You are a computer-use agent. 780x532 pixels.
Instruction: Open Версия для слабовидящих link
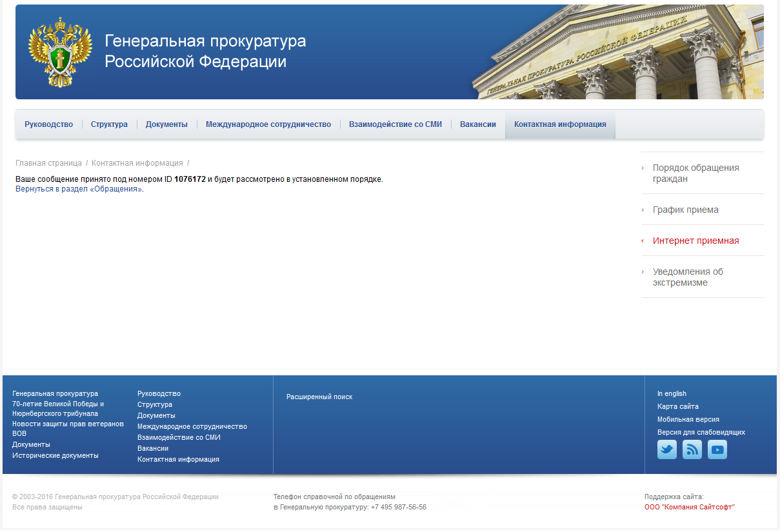(x=701, y=432)
